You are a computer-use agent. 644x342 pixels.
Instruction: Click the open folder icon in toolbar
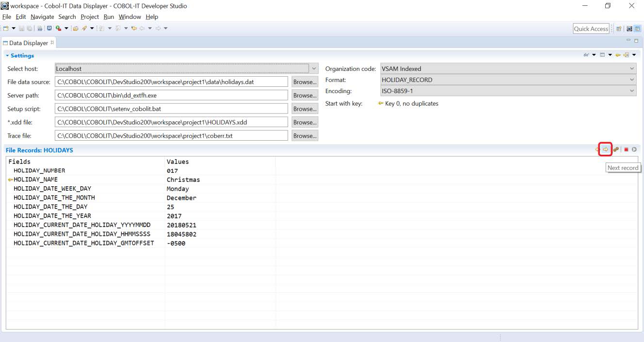pos(76,29)
